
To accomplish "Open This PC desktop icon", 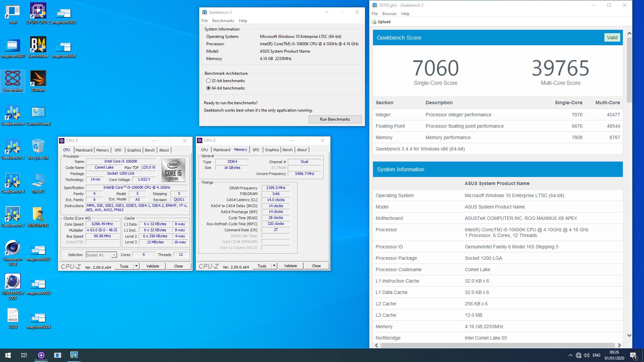I will point(38,183).
